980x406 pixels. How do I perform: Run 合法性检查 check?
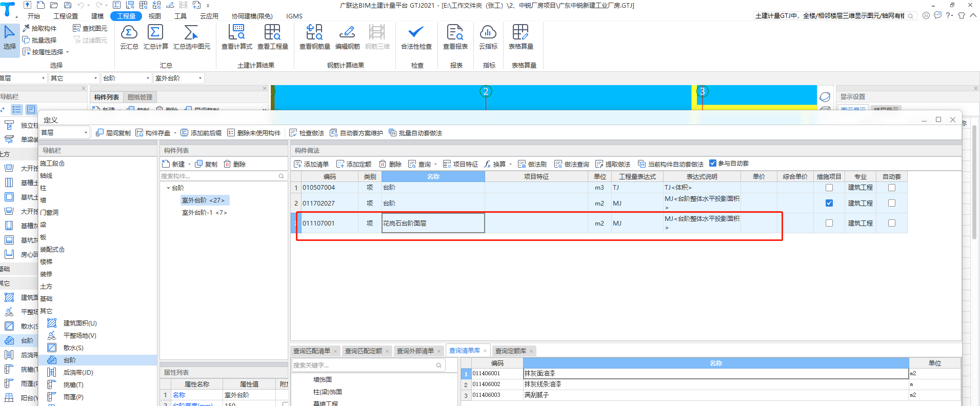pyautogui.click(x=416, y=37)
